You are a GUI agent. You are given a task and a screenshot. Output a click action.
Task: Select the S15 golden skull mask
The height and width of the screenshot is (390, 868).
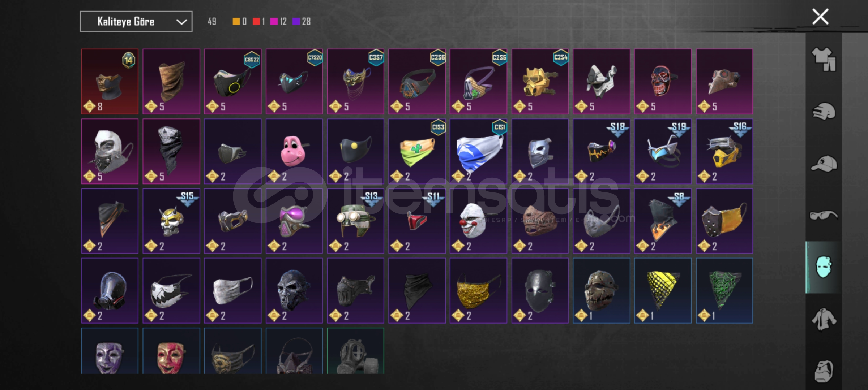[171, 221]
